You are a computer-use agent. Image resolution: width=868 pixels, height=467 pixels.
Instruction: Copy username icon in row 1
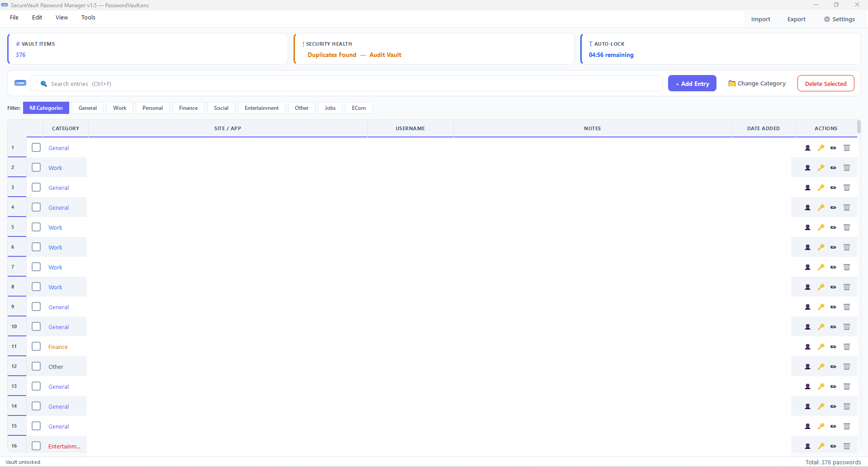pyautogui.click(x=807, y=148)
